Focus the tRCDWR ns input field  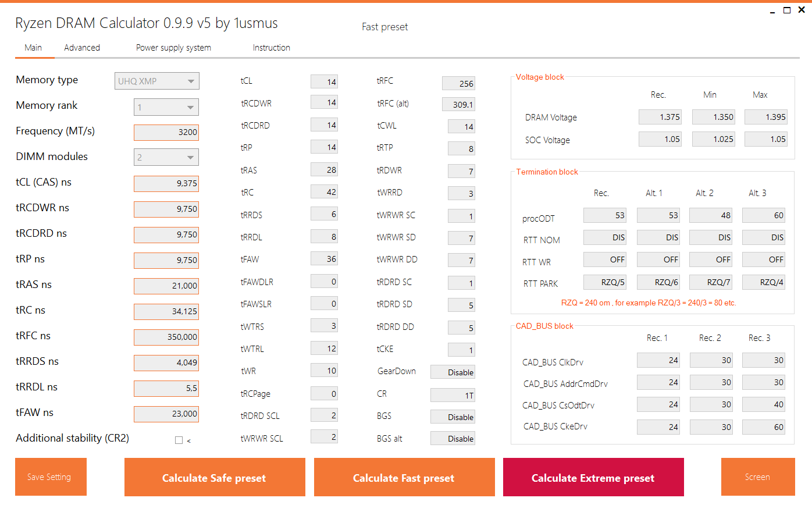click(x=166, y=209)
